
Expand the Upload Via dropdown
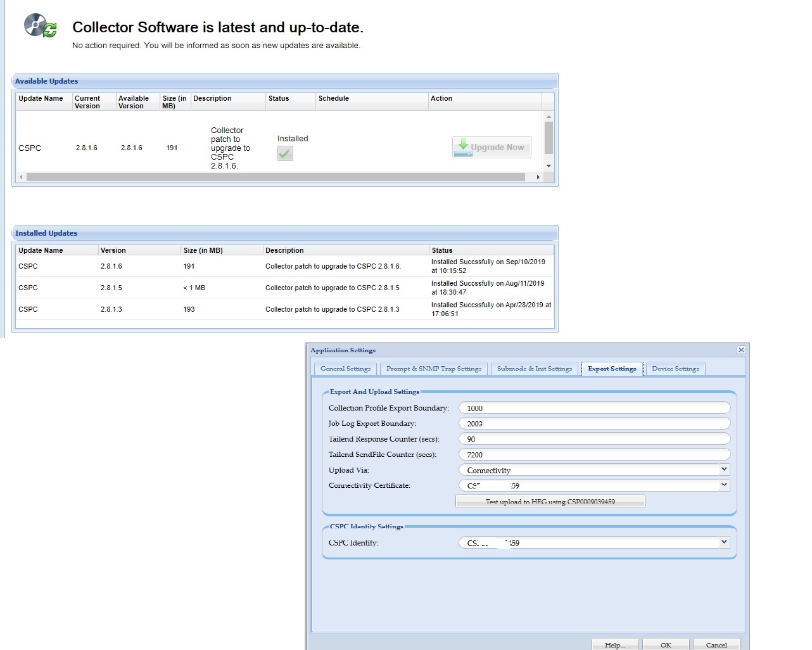click(x=724, y=469)
